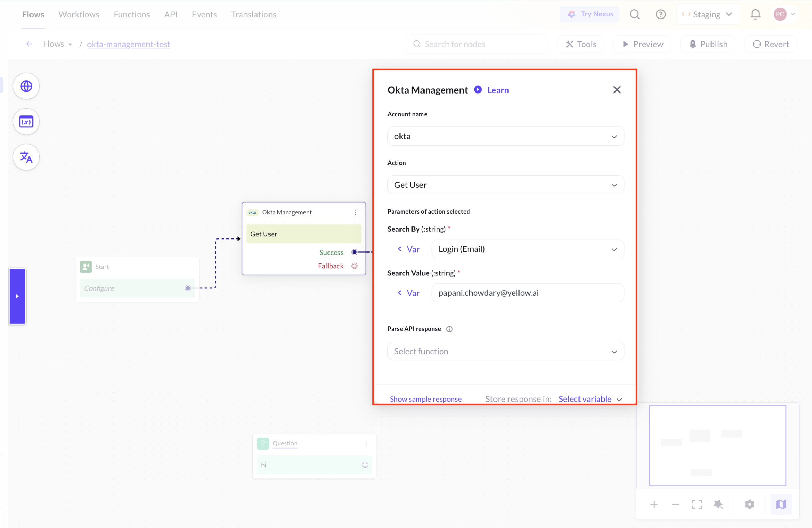Click the Preview button
The image size is (812, 528).
(x=642, y=44)
